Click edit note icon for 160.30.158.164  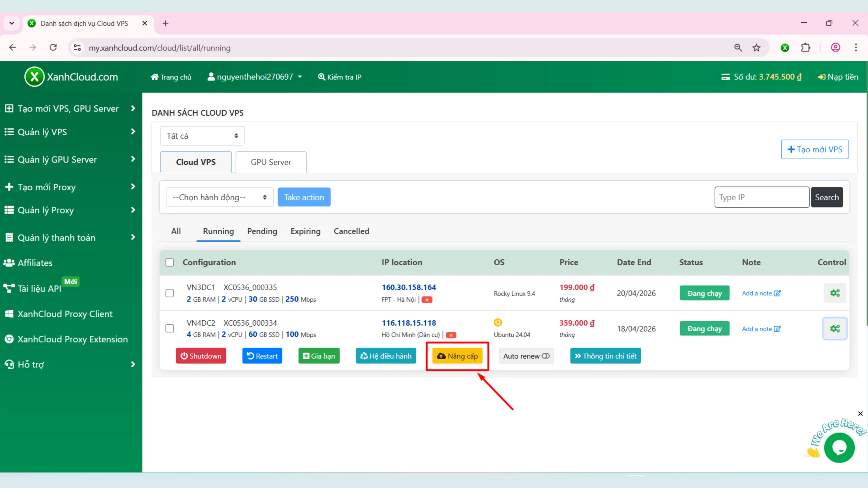click(777, 293)
